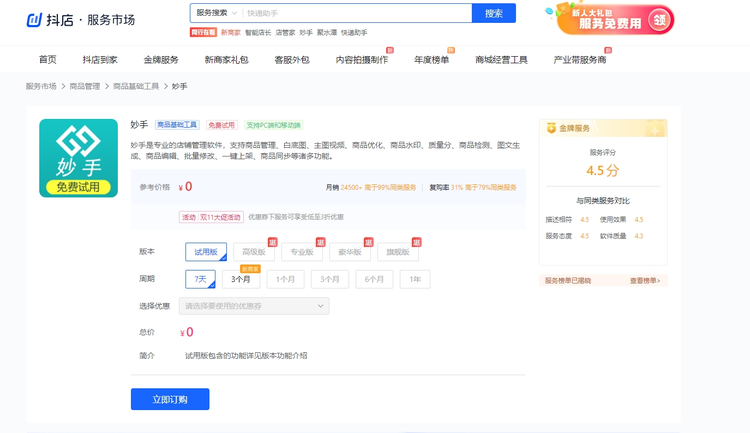Open the 客服外包 navigation tab
Image resolution: width=750 pixels, height=433 pixels.
[x=292, y=60]
